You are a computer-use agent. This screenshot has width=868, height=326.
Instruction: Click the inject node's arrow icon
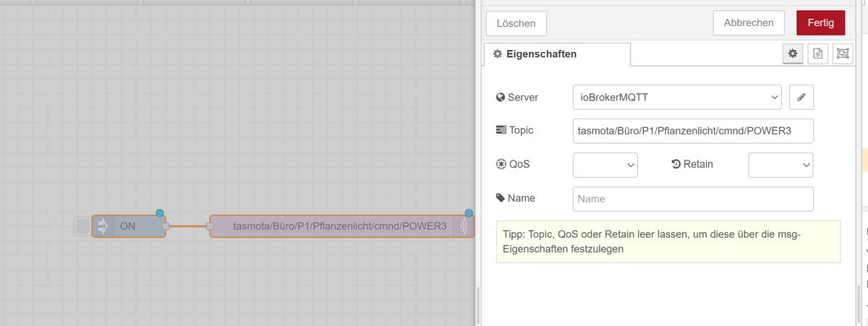tap(102, 226)
